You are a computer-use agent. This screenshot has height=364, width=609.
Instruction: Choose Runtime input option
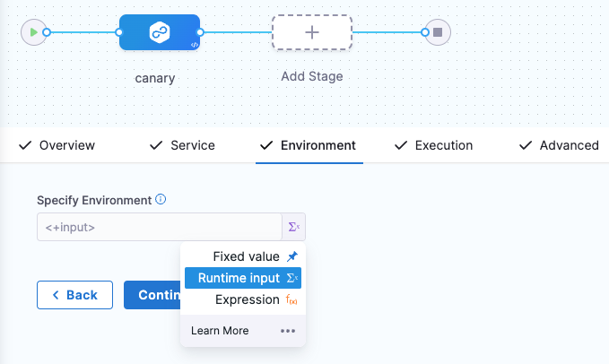(x=239, y=278)
